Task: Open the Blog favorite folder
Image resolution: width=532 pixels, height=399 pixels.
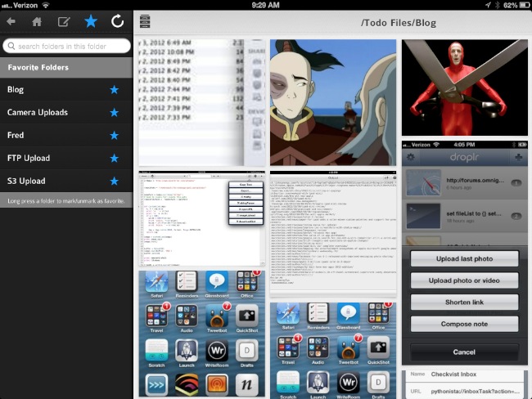Action: [x=66, y=89]
